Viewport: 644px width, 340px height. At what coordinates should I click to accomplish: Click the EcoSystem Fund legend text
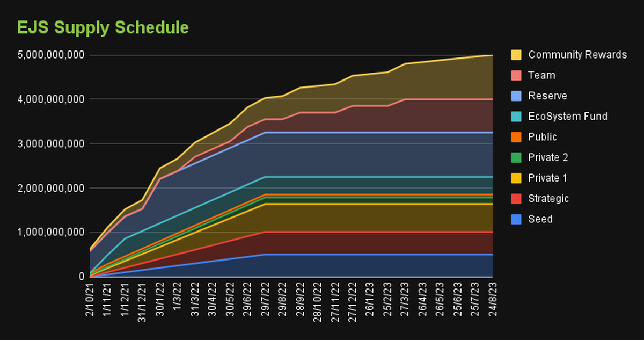coord(568,117)
